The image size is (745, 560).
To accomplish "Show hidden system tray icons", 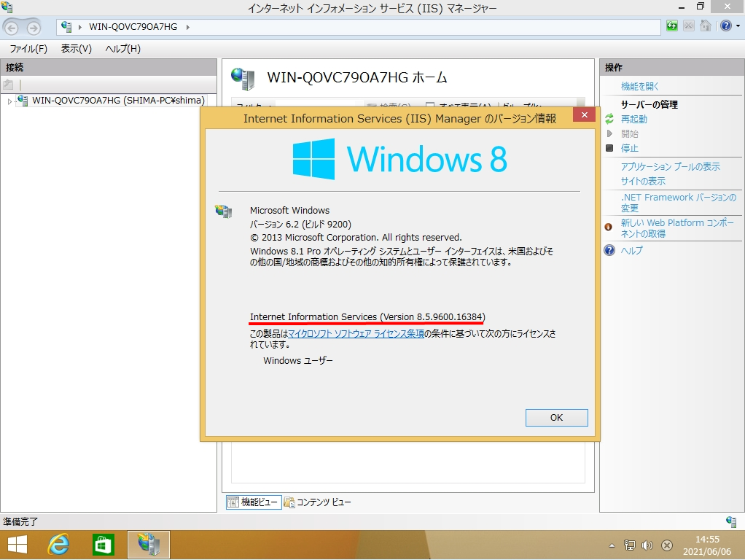I will 612,545.
